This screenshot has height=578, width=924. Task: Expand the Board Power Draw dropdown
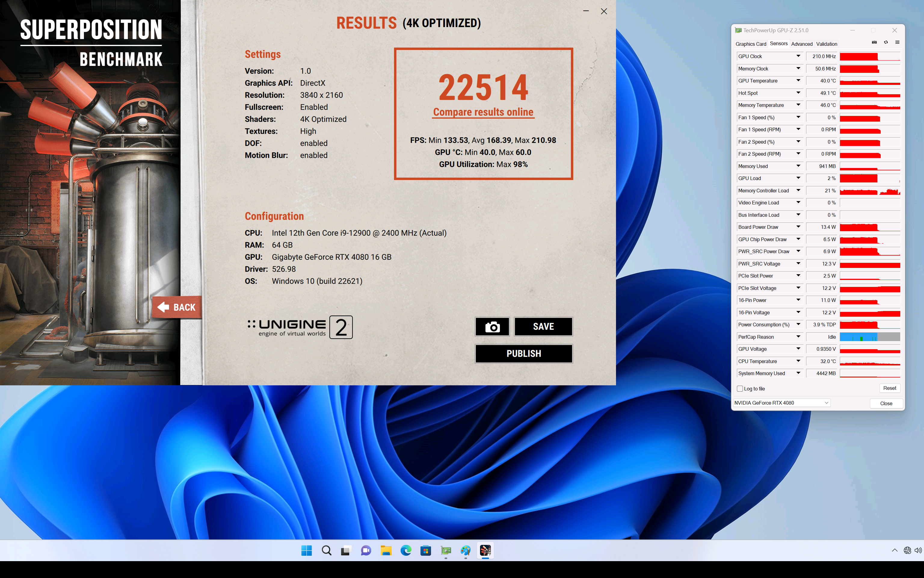pos(798,227)
